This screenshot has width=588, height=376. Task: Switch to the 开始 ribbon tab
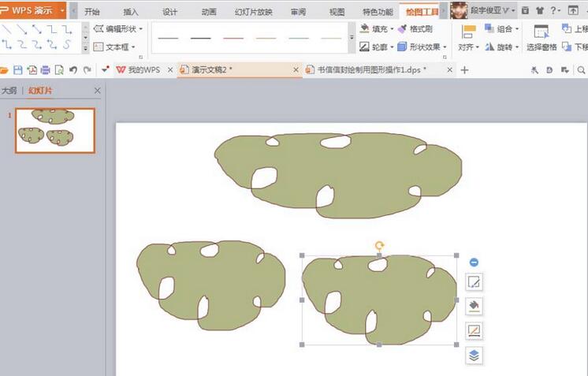(92, 12)
